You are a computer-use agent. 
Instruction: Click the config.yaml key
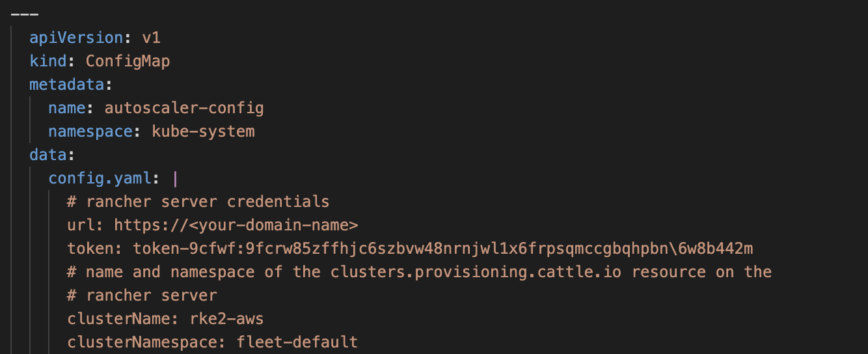100,178
